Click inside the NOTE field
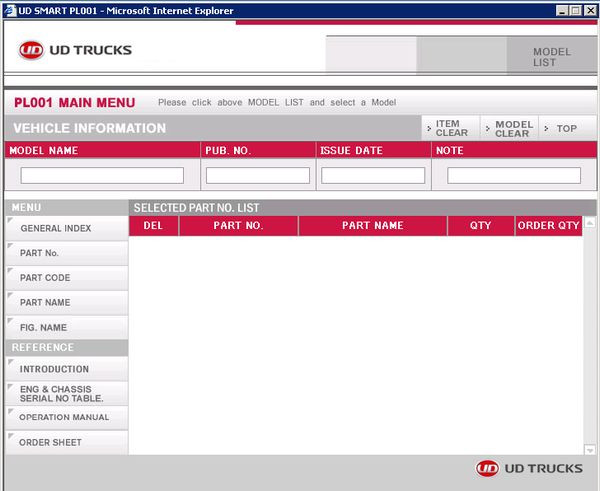Viewport: 600px width, 491px height. [514, 175]
